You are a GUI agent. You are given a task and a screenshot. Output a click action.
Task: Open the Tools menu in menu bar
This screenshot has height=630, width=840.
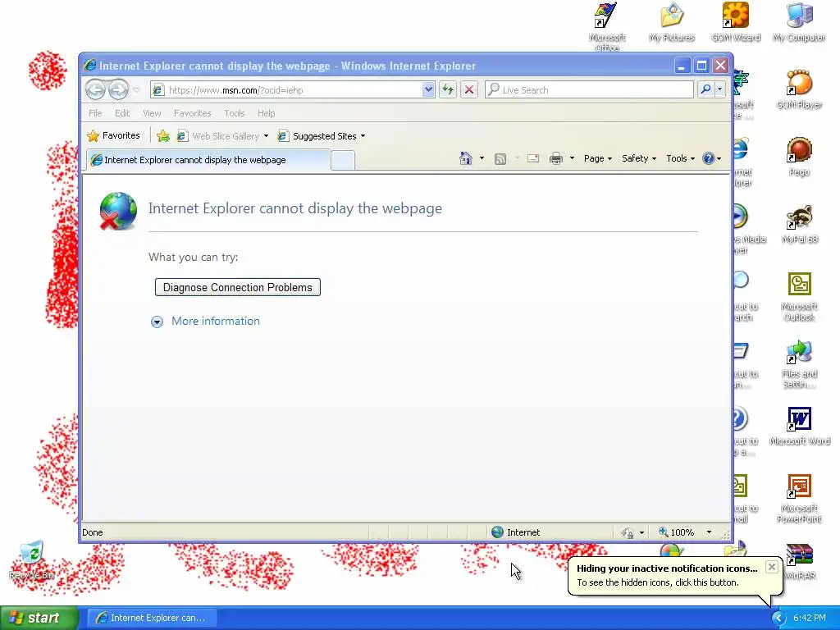coord(234,113)
